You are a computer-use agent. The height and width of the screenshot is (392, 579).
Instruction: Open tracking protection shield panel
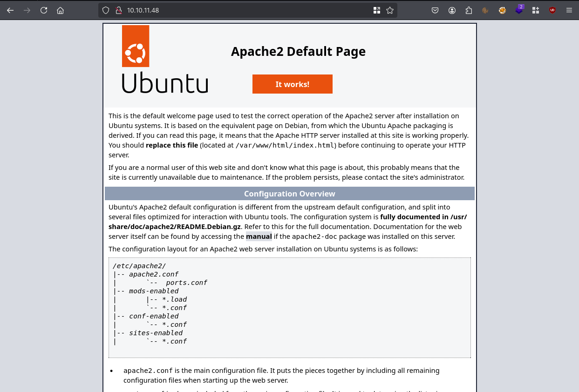point(106,10)
